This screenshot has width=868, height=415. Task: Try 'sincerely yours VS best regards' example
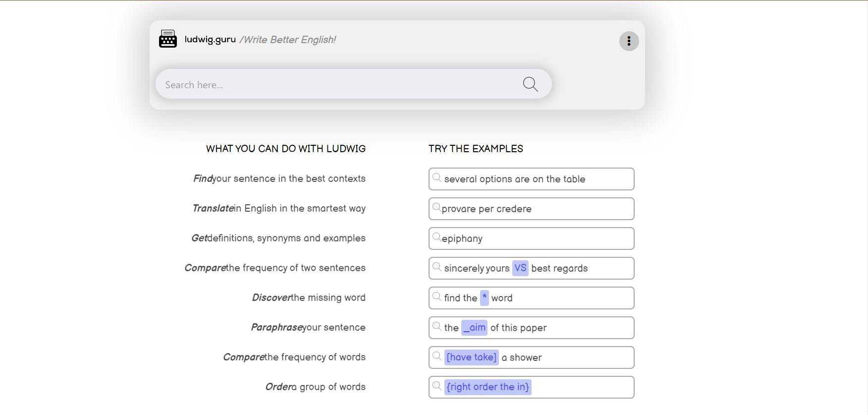coord(531,268)
